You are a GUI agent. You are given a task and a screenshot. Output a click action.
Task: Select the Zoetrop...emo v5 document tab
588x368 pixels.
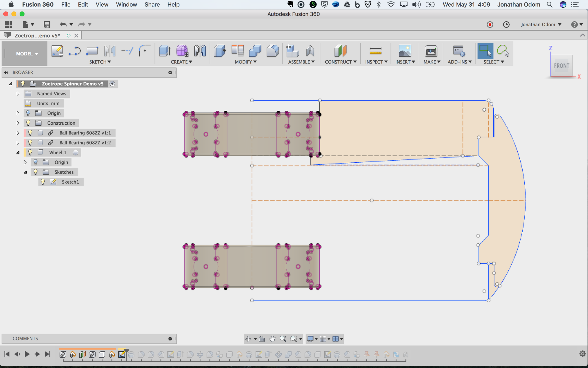[x=37, y=36]
